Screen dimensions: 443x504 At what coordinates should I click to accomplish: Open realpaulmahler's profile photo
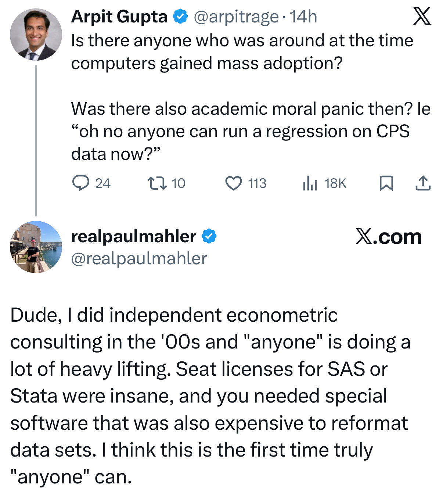click(x=36, y=247)
